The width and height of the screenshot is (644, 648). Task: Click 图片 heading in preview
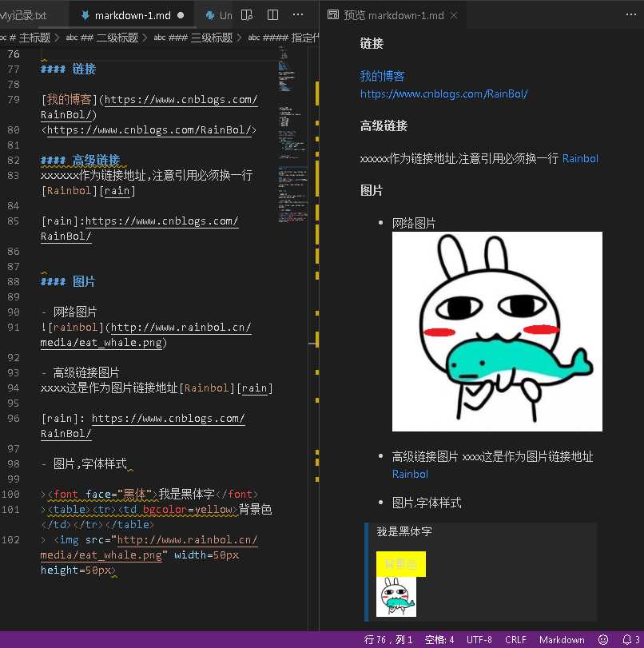(x=372, y=190)
